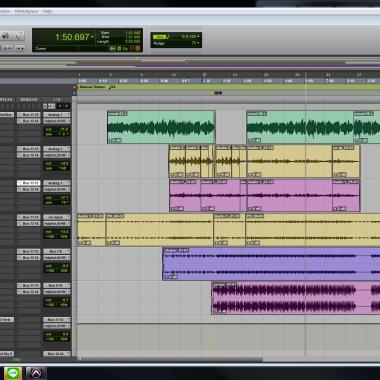Click the horizontal scrollbar below the tracks

[170, 359]
